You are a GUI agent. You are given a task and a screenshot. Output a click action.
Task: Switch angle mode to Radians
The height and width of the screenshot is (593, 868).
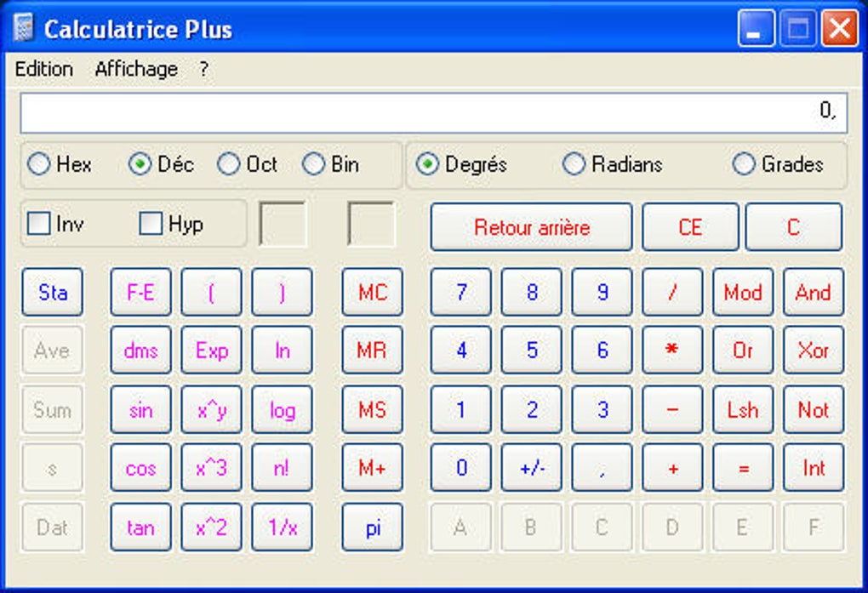(x=575, y=164)
